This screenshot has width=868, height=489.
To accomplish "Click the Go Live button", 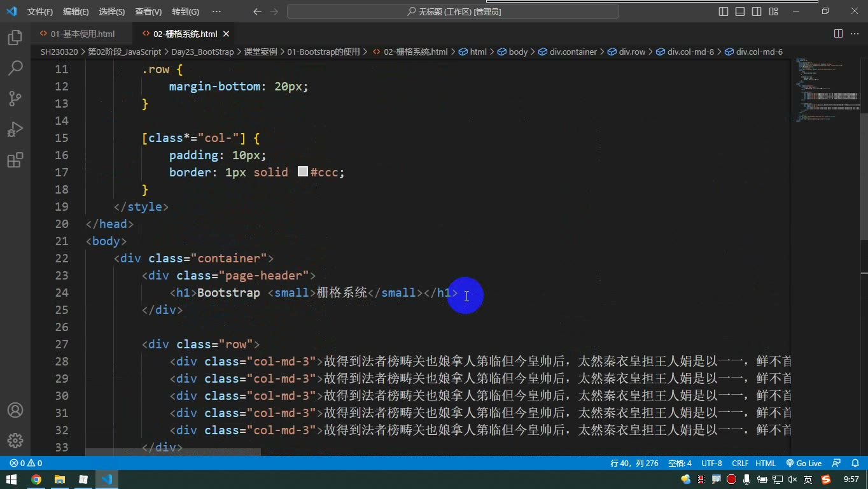I will (804, 464).
